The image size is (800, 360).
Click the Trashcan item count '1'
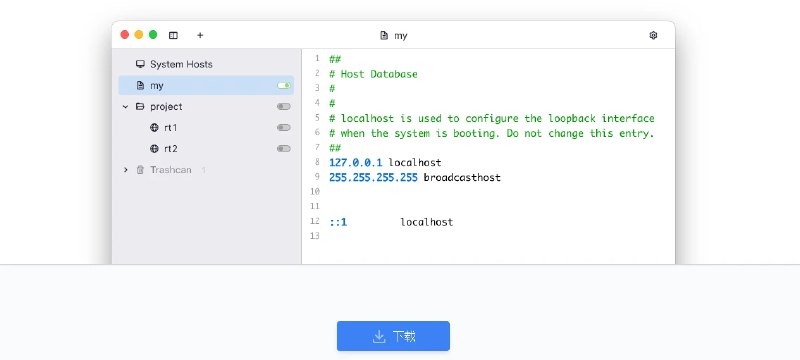pos(203,170)
